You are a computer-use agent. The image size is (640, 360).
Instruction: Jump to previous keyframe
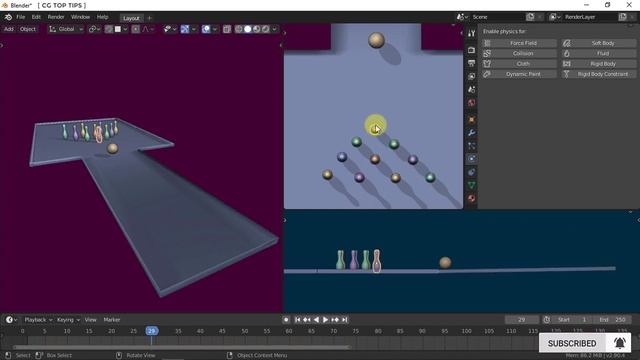pyautogui.click(x=307, y=320)
